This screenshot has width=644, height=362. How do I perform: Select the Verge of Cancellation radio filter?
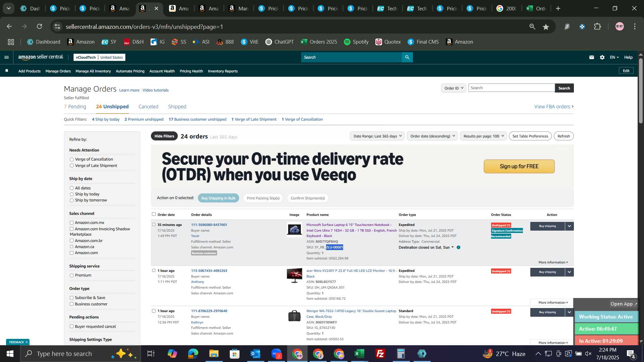coord(71,160)
